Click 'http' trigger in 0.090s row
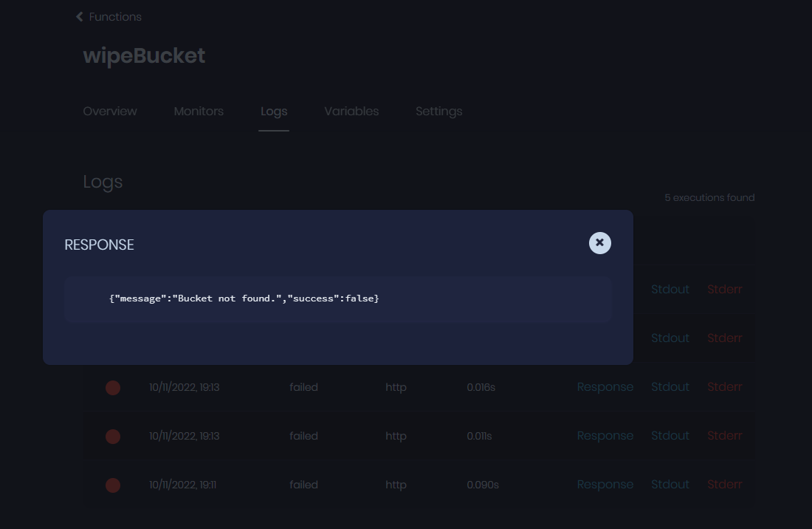This screenshot has height=529, width=812. 396,485
